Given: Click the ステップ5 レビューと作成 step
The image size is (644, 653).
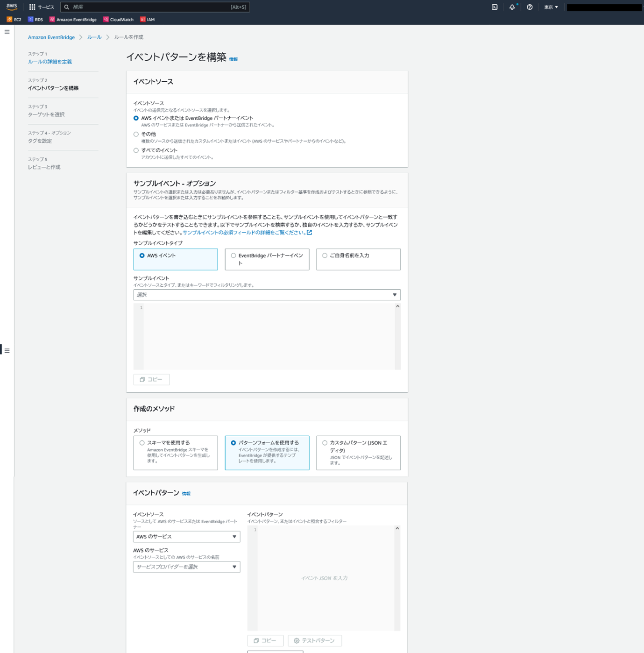Looking at the screenshot, I should coord(44,167).
